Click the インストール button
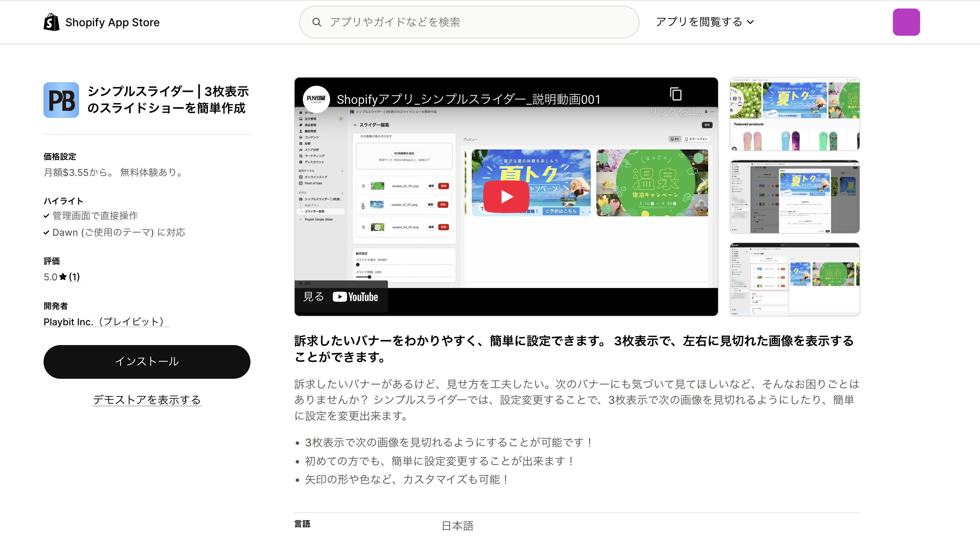Image resolution: width=980 pixels, height=537 pixels. click(x=147, y=361)
